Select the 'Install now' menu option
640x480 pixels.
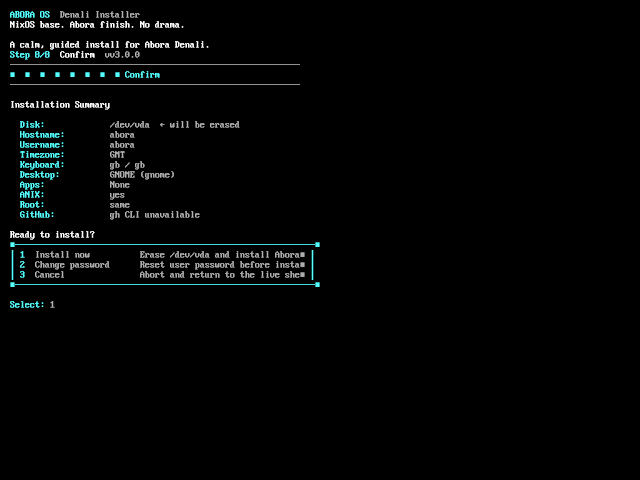tap(62, 255)
